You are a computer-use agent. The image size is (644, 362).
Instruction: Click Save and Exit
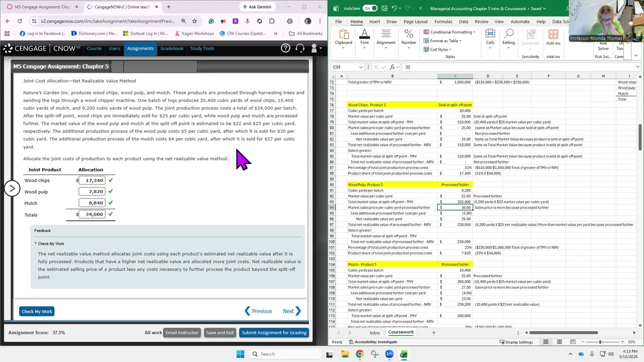point(220,332)
